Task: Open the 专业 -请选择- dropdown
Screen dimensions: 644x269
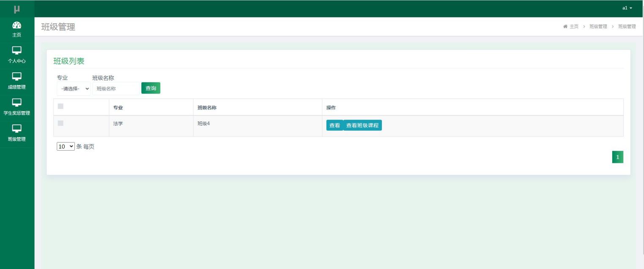Action: (74, 89)
